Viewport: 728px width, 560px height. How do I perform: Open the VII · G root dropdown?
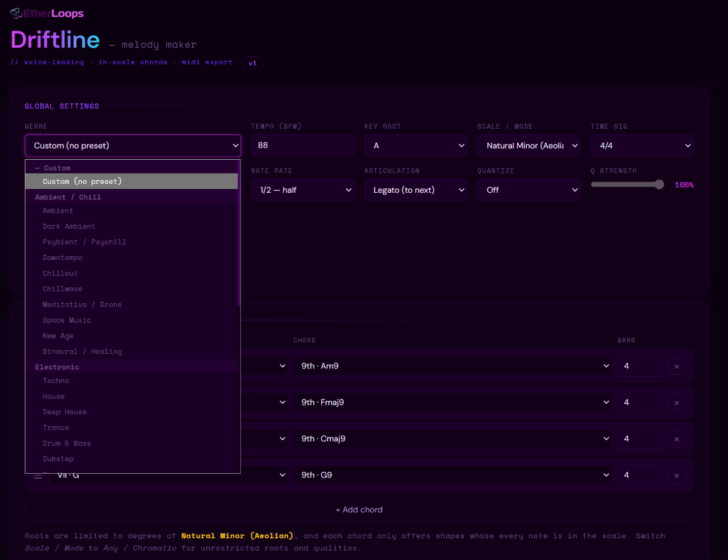(169, 475)
